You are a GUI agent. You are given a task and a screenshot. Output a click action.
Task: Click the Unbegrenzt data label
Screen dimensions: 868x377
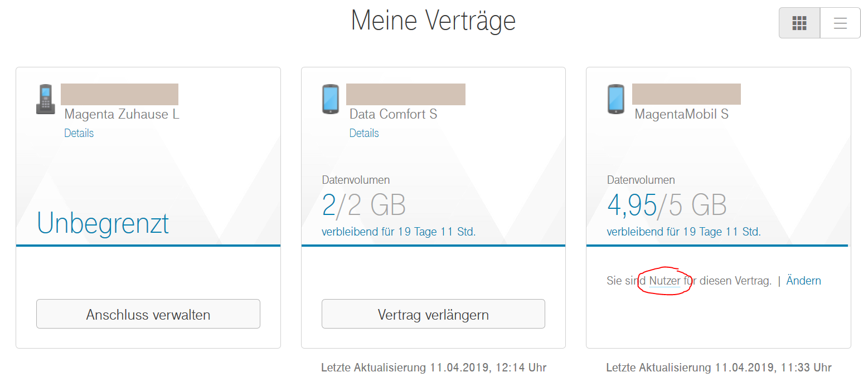click(103, 223)
